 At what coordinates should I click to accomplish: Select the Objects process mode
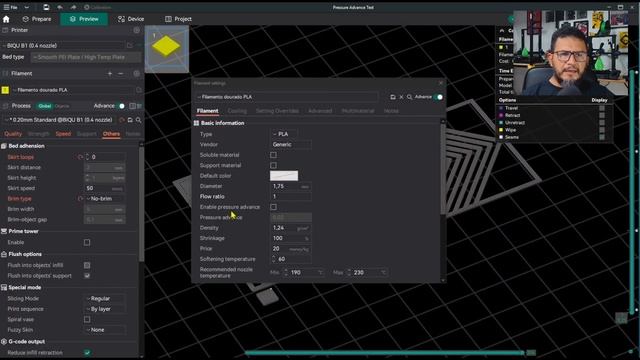pos(62,106)
